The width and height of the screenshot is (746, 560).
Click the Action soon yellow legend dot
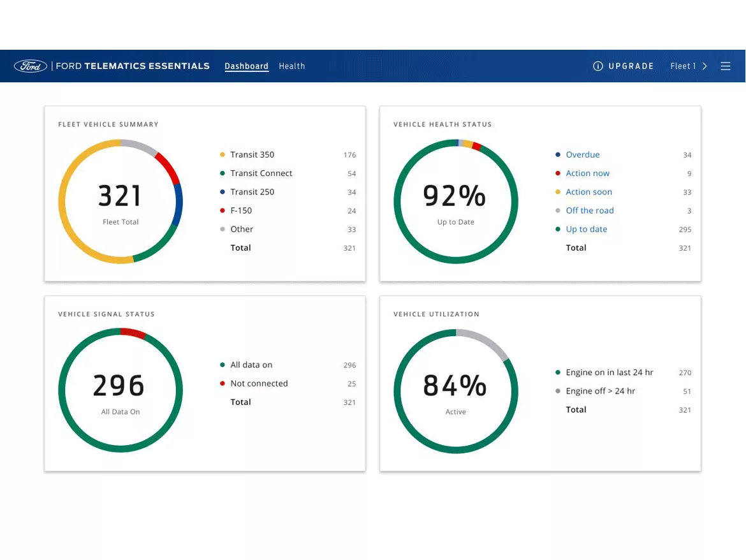tap(558, 192)
